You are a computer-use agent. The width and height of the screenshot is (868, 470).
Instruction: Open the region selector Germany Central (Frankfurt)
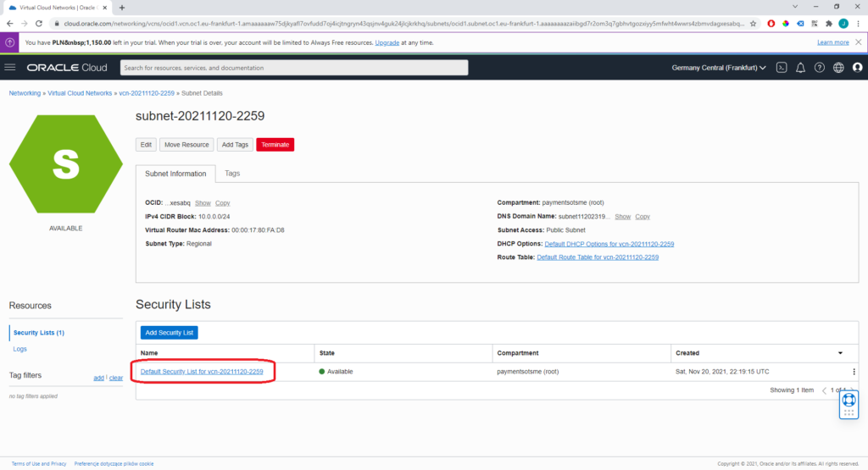(x=719, y=68)
